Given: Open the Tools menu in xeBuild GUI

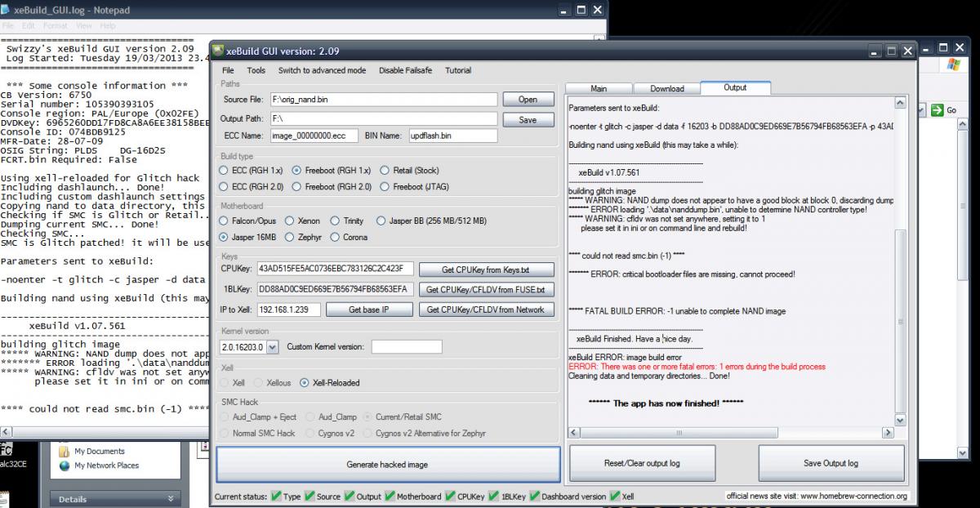Looking at the screenshot, I should coord(256,70).
